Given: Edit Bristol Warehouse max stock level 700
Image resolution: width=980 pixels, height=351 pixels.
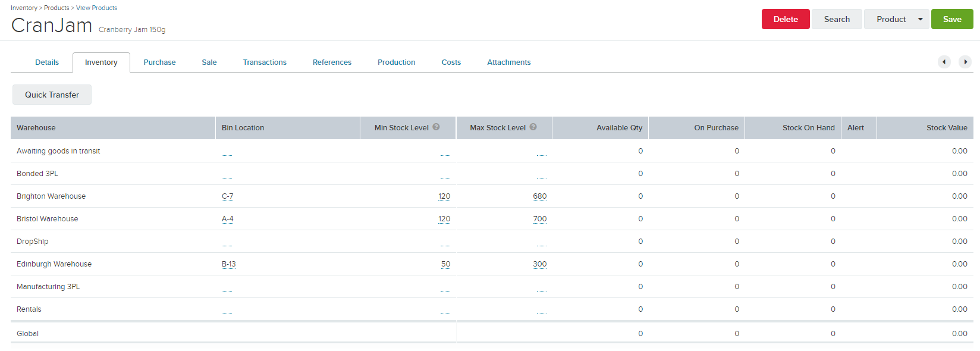Looking at the screenshot, I should coord(540,219).
